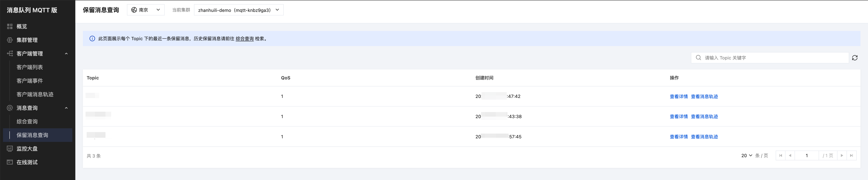Click the previous page arrow

(x=790, y=156)
